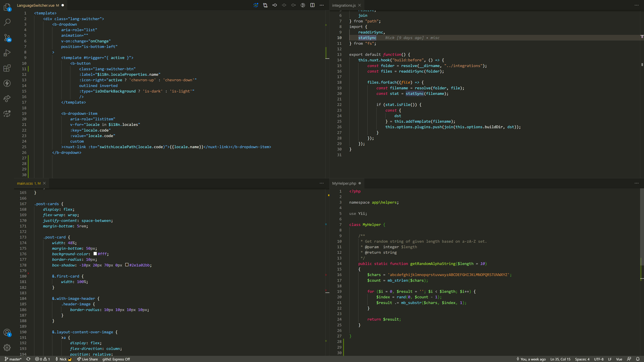Open Accounts icon in activity bar
Viewport: 644px width, 362px height.
[7, 333]
